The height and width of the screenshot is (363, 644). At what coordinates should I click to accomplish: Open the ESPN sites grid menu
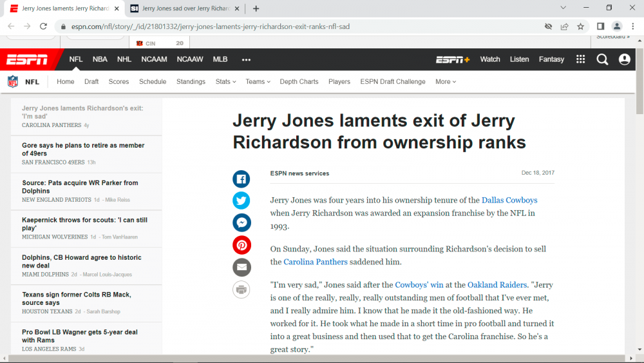click(x=580, y=59)
